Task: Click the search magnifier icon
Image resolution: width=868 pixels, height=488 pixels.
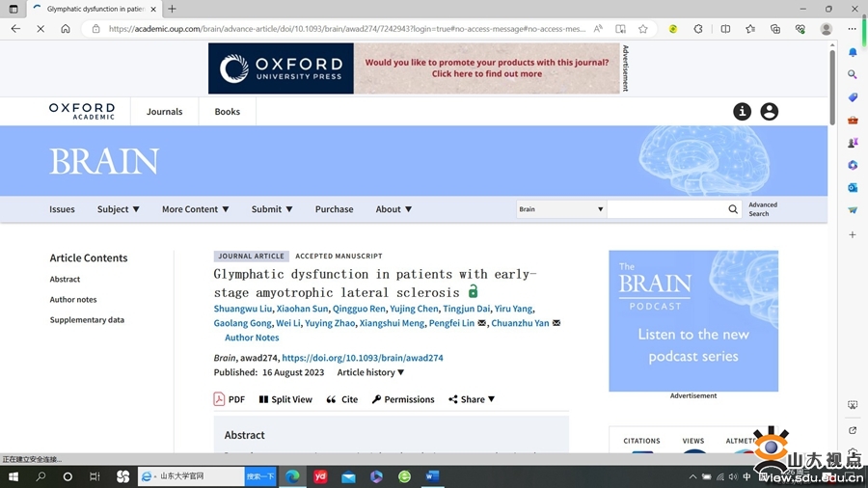Action: click(x=733, y=209)
